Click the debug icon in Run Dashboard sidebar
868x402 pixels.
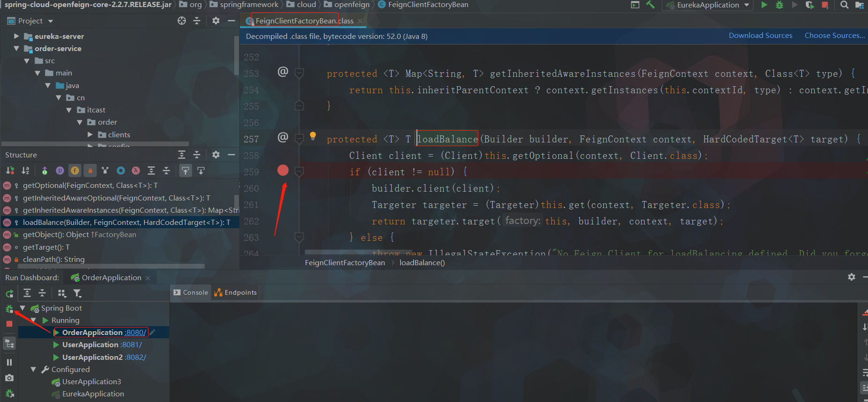9,309
